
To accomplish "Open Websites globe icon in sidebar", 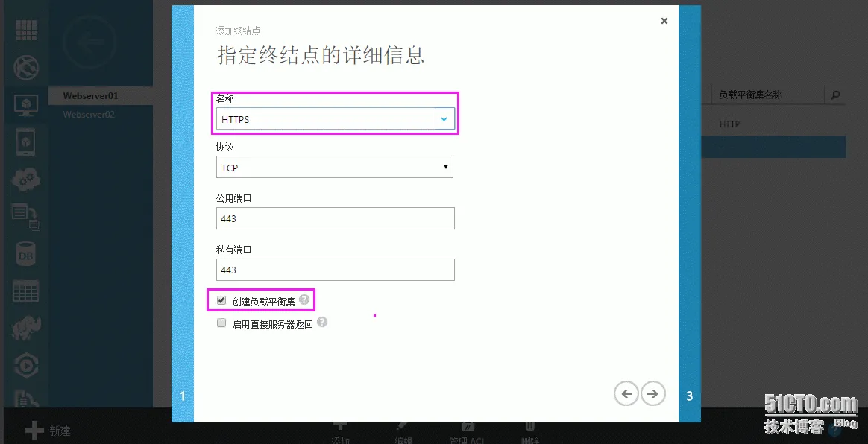I will coord(26,68).
